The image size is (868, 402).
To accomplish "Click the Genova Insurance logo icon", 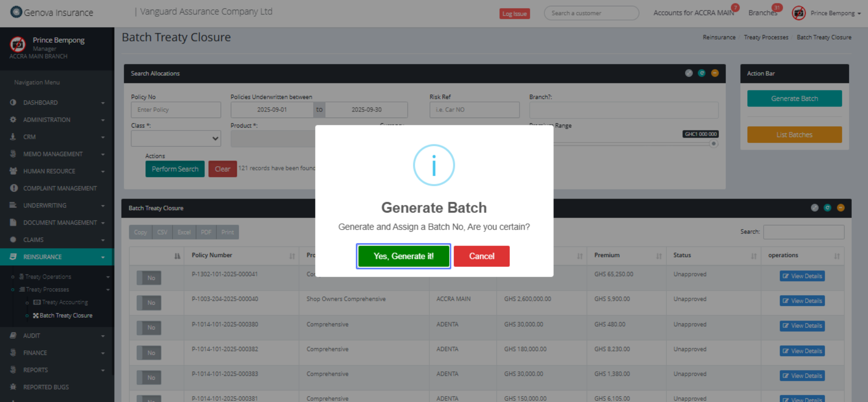I will tap(16, 12).
